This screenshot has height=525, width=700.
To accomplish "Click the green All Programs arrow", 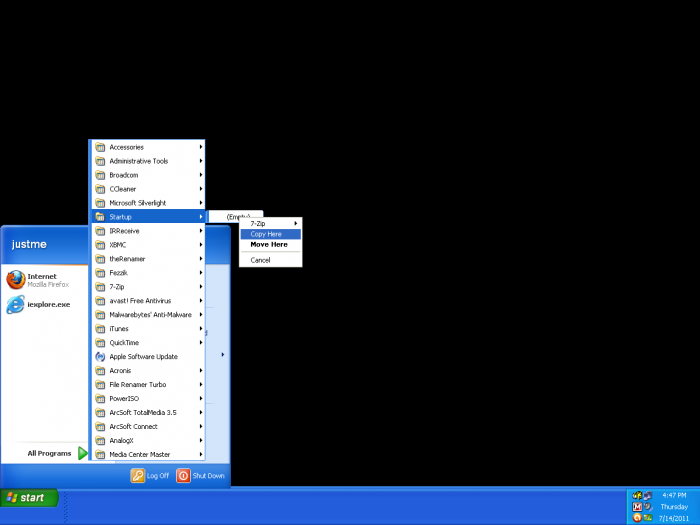I will [83, 453].
